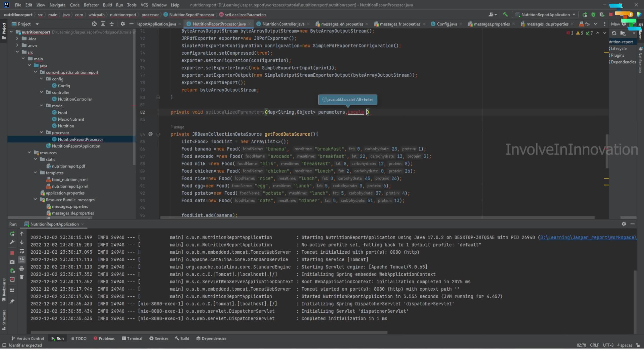Collapse the src folder
The image size is (644, 362).
pyautogui.click(x=17, y=52)
